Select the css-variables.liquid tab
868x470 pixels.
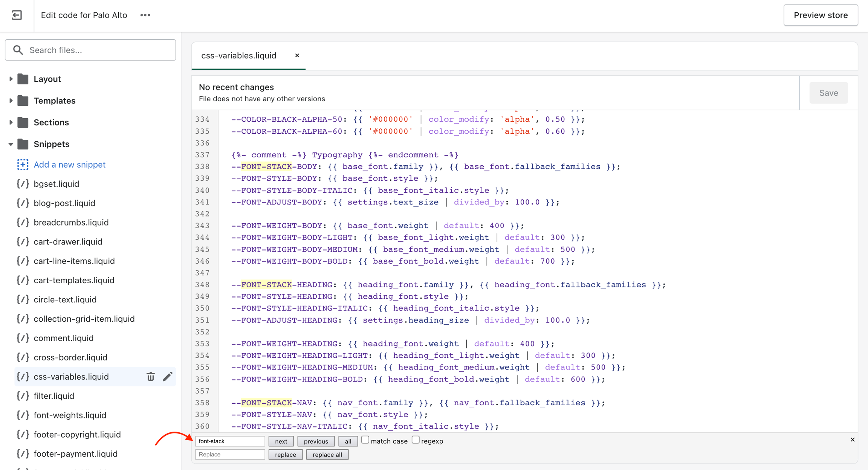[x=238, y=55]
